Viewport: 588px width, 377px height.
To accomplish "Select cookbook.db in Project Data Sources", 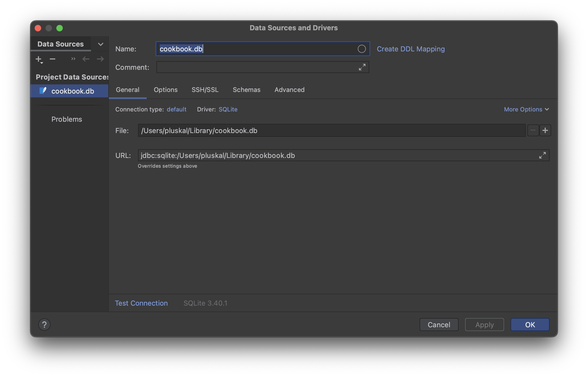I will point(70,91).
